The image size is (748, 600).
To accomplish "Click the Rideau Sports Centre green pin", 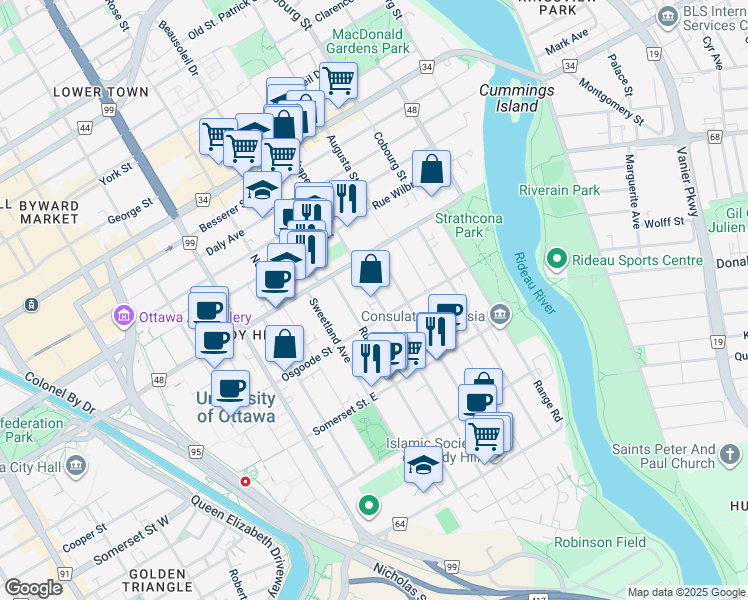I will coord(557,260).
